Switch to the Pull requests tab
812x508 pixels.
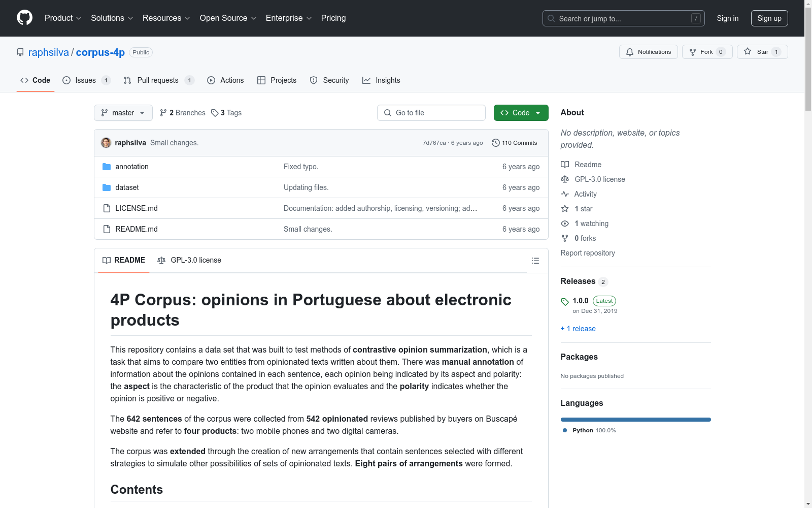[x=159, y=80]
